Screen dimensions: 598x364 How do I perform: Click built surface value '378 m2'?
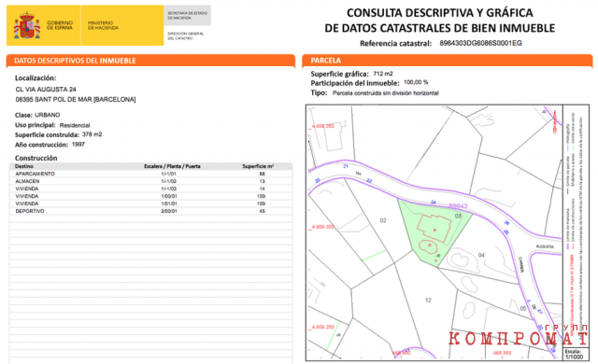92,134
